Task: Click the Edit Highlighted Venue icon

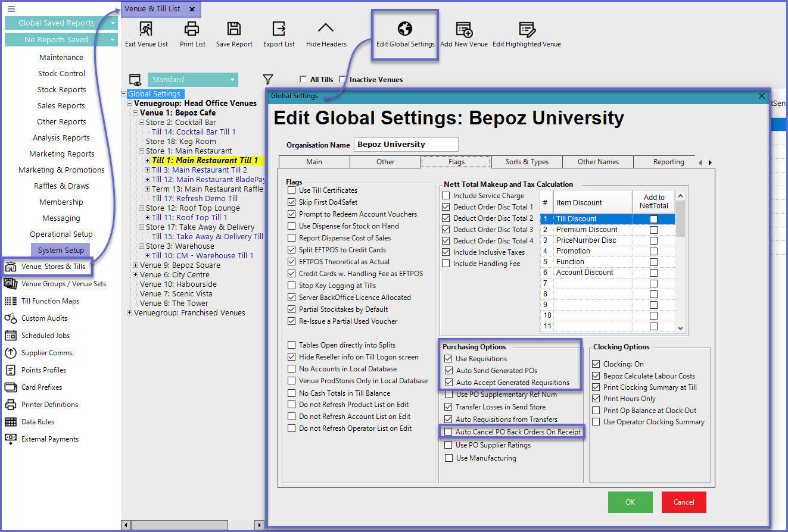Action: (526, 30)
